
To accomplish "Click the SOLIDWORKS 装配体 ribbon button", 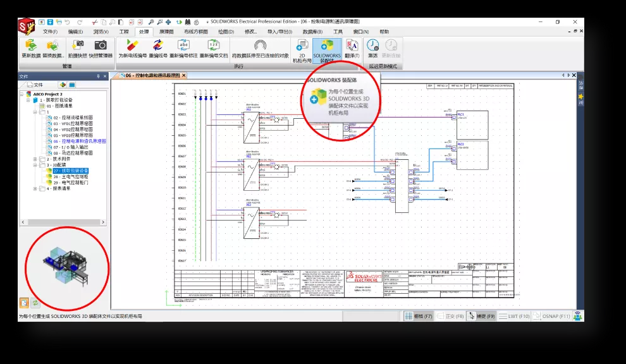I will [326, 50].
